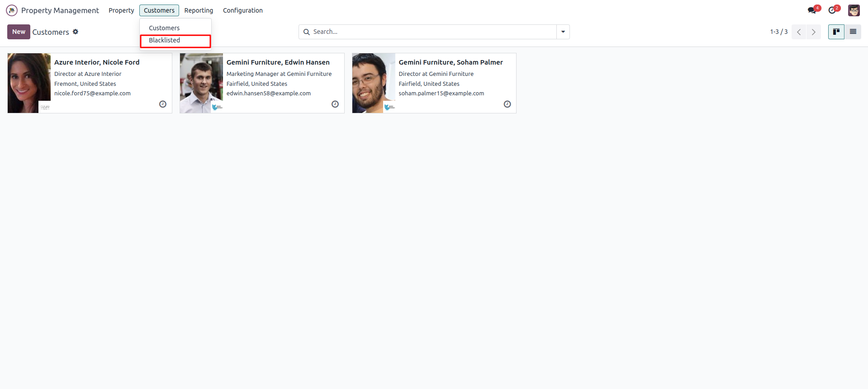Open the Property menu
This screenshot has height=389, width=868.
coord(121,10)
